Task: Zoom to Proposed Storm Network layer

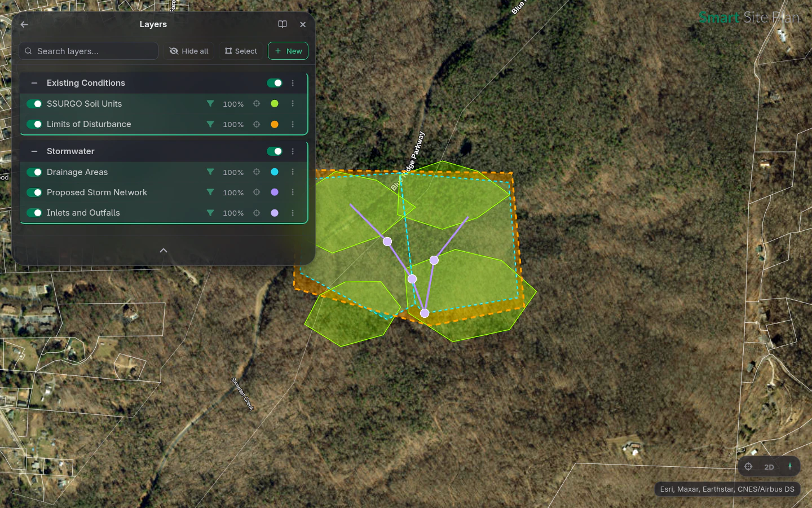Action: click(257, 192)
